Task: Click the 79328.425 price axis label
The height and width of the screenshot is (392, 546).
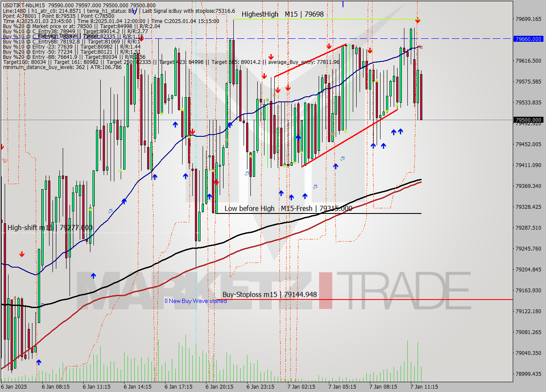Action: point(529,207)
